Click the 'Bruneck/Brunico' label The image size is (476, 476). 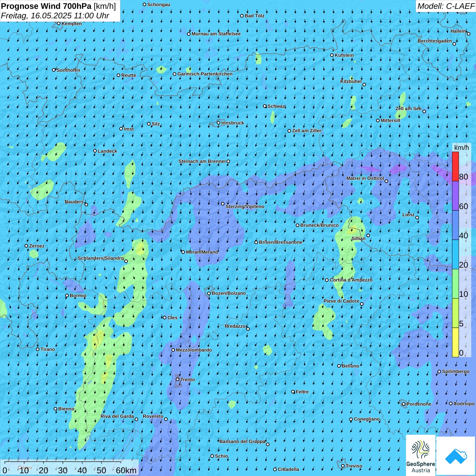[x=319, y=225]
